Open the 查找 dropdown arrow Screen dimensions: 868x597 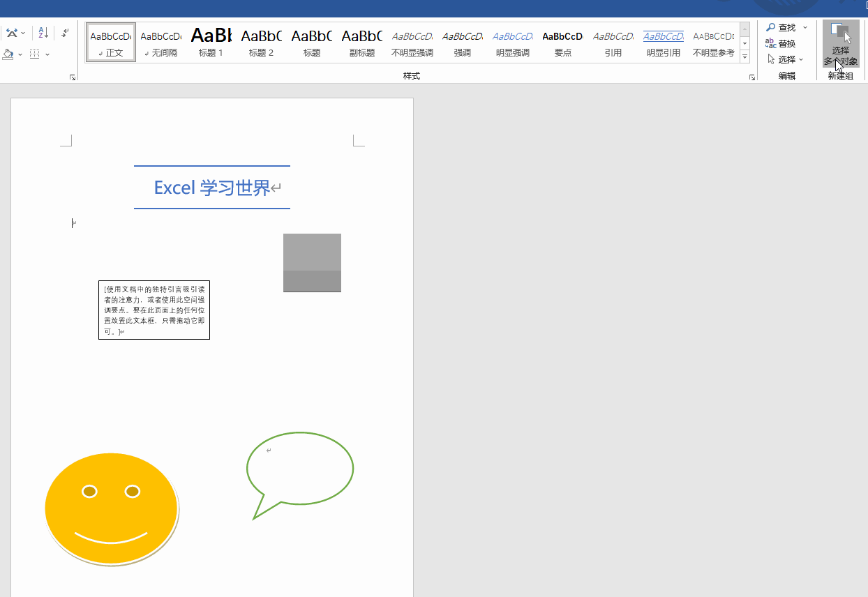805,27
